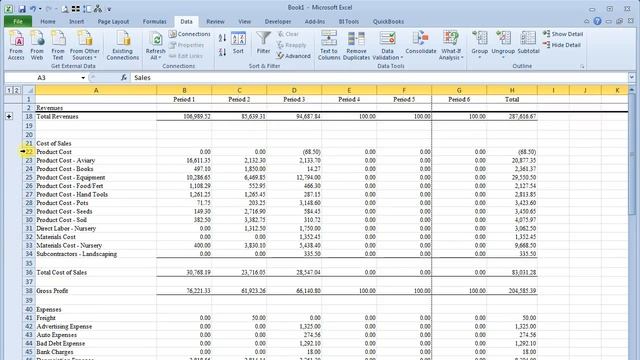The height and width of the screenshot is (360, 640).
Task: Open the File tab
Action: tap(18, 21)
